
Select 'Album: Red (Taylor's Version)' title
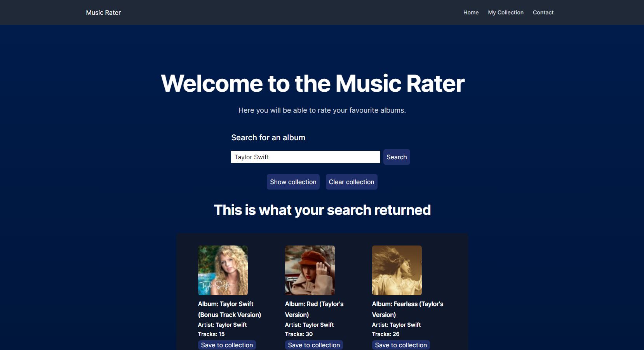point(314,309)
